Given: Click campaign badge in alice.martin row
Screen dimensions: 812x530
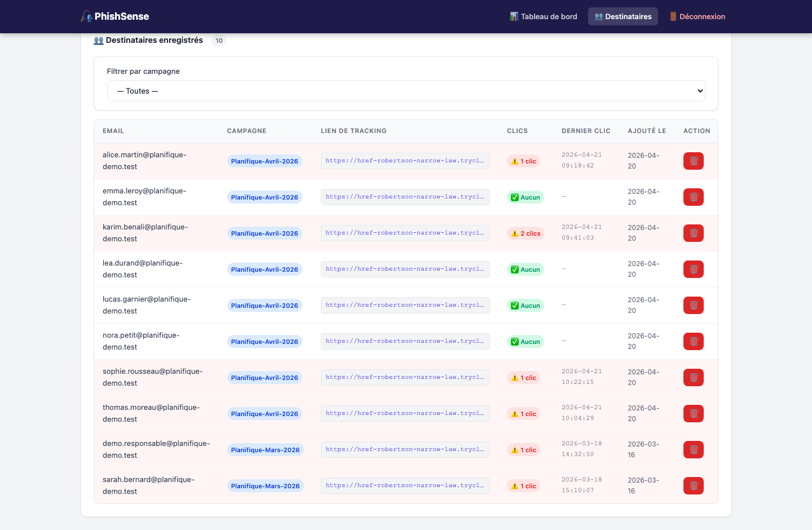Looking at the screenshot, I should point(264,161).
